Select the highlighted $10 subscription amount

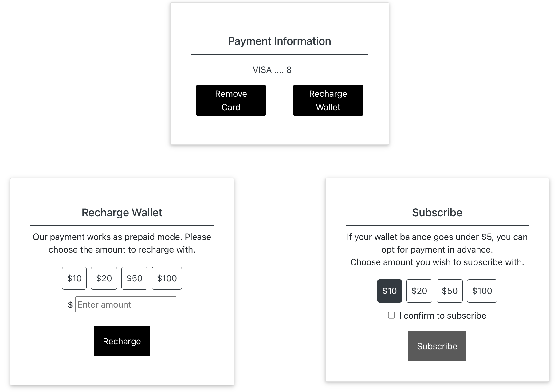[389, 291]
